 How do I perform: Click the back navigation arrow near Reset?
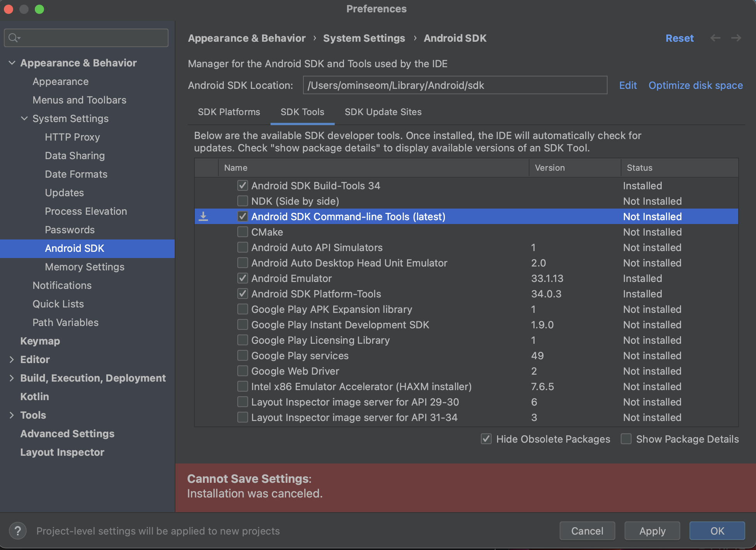pyautogui.click(x=715, y=38)
